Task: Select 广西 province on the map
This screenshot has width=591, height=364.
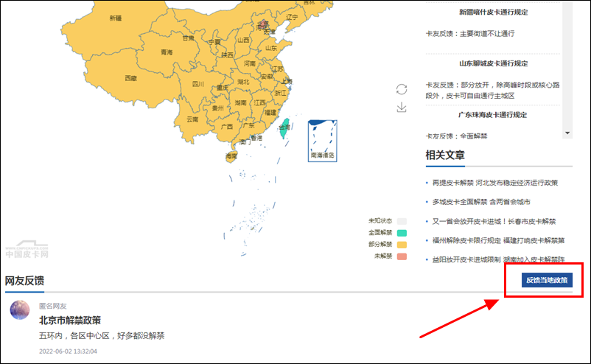Action: pyautogui.click(x=226, y=127)
